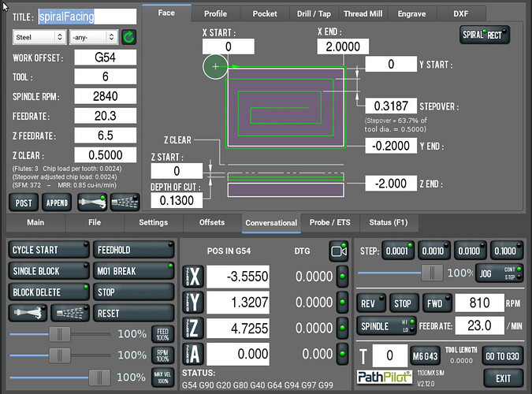The image size is (532, 394).
Task: Reset max velocity with MAX VEL 100% button
Action: point(163,377)
